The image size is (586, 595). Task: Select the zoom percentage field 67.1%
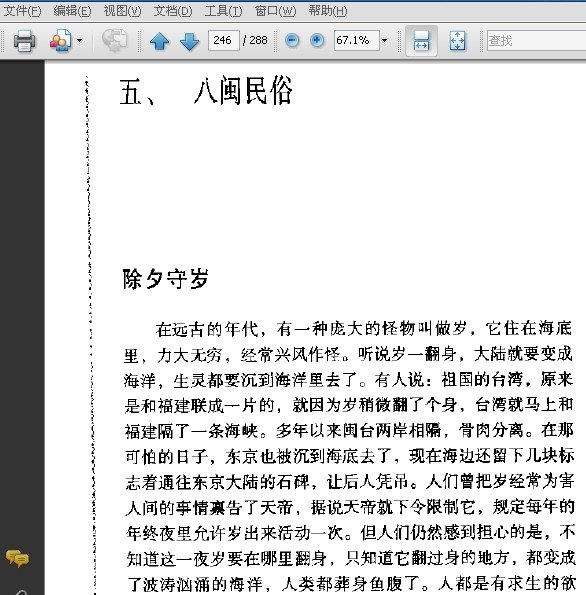(x=356, y=40)
